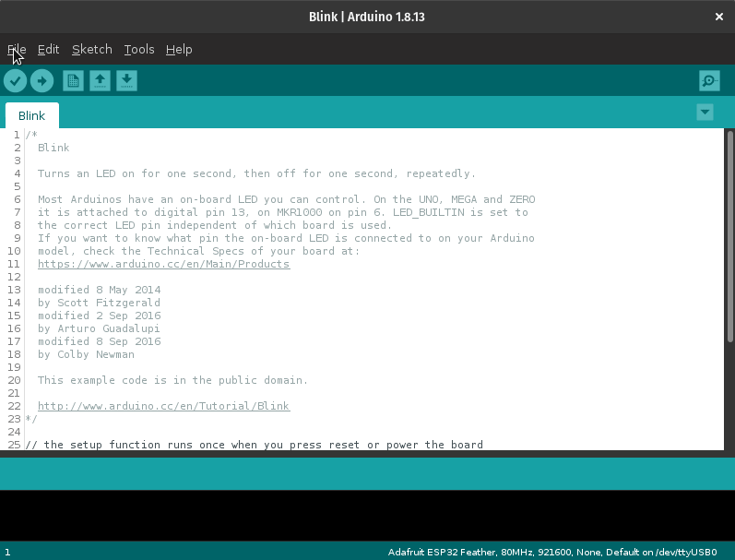Open the Help menu
Viewport: 735px width, 560px height.
pyautogui.click(x=179, y=49)
